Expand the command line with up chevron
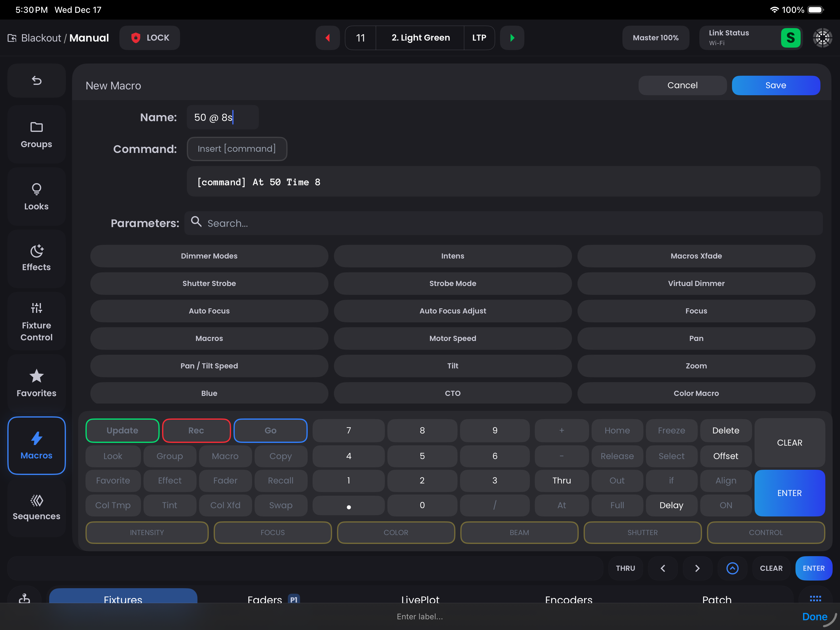The height and width of the screenshot is (630, 840). pyautogui.click(x=733, y=568)
